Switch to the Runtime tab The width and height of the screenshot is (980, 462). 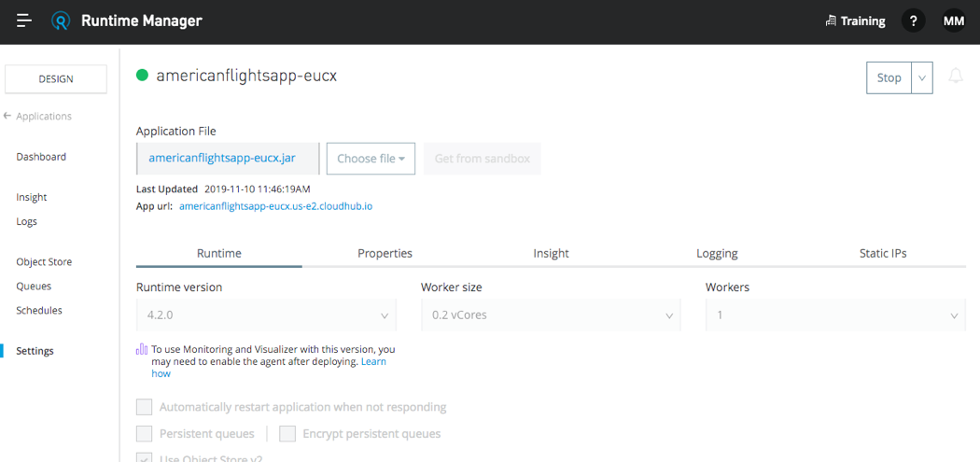(219, 253)
